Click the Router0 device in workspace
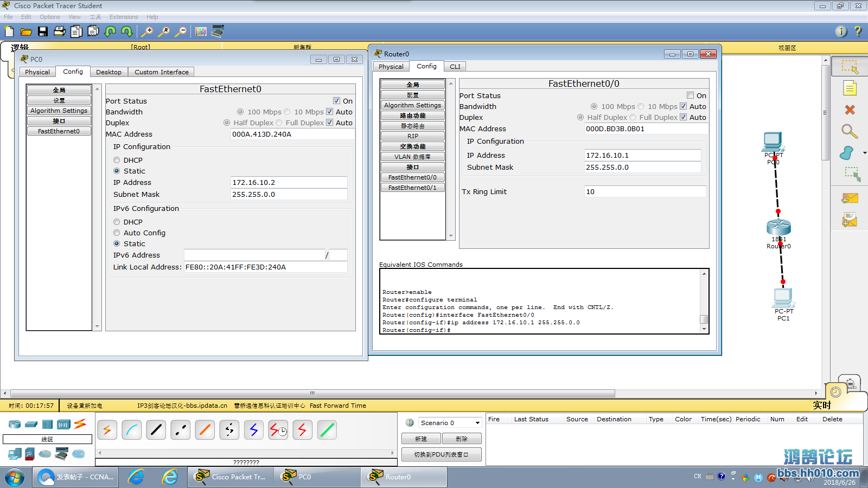The width and height of the screenshot is (868, 488). tap(778, 228)
